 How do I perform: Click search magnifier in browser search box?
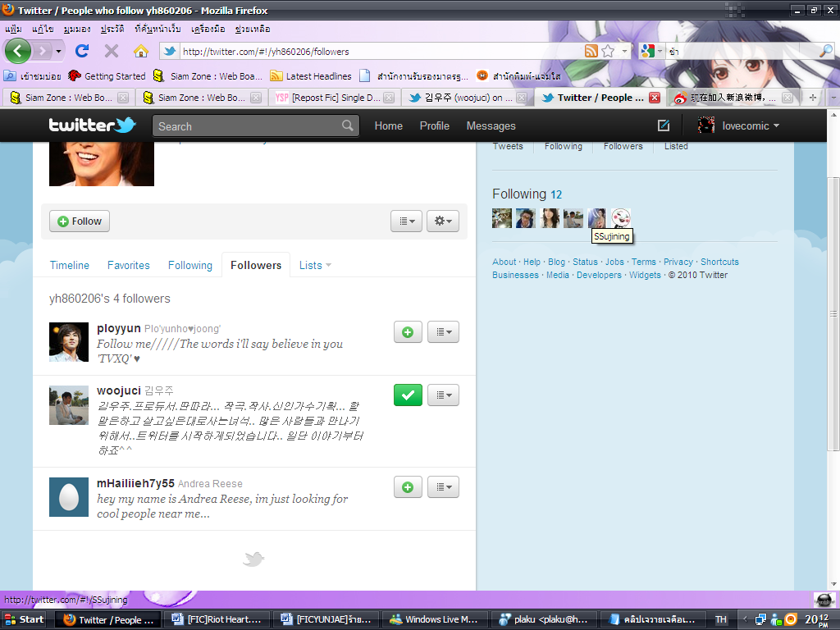[x=826, y=51]
